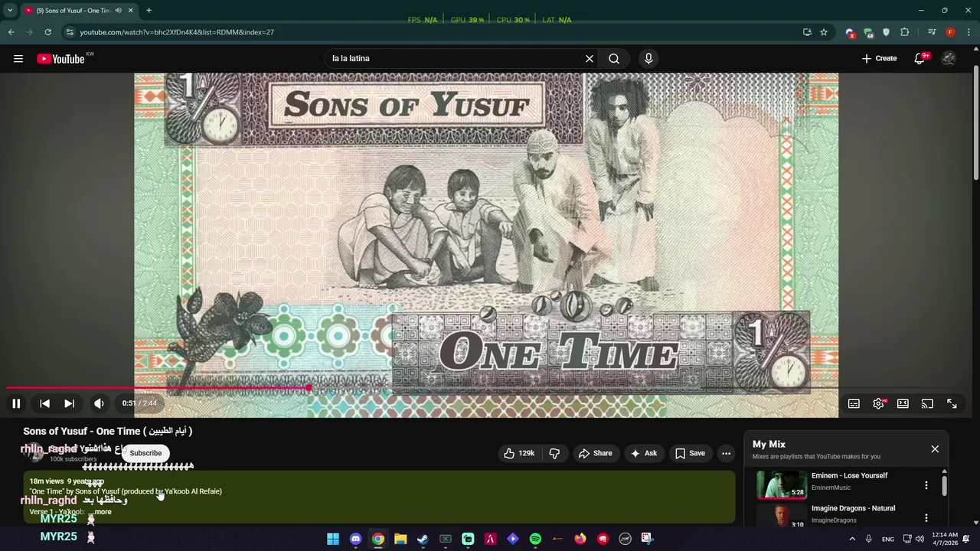980x551 pixels.
Task: Switch to theater mode
Action: [903, 403]
